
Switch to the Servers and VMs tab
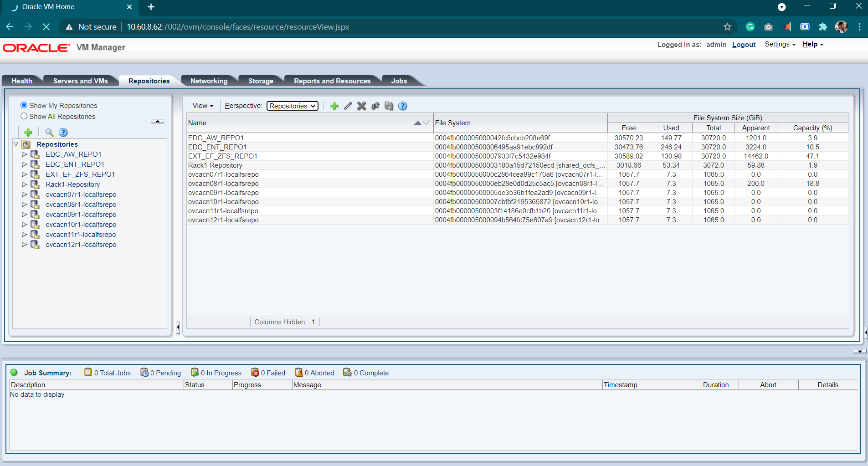pyautogui.click(x=81, y=81)
